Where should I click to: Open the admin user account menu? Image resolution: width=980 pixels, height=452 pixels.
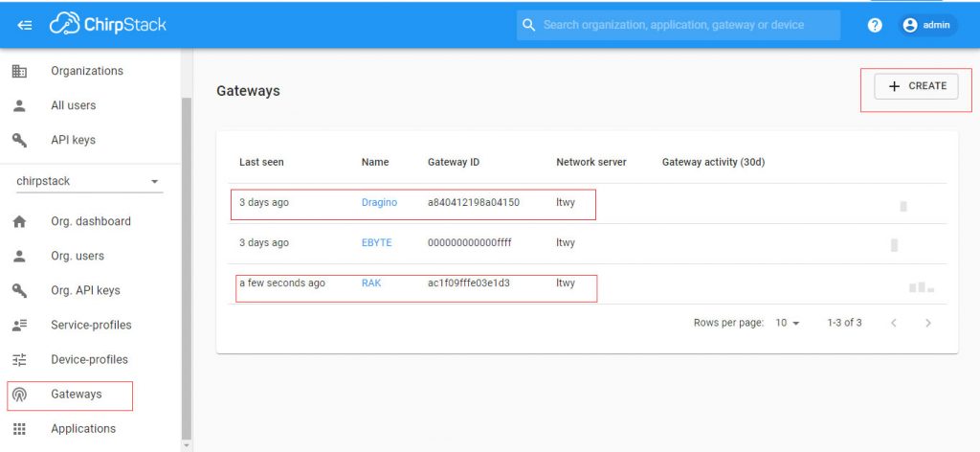point(926,25)
